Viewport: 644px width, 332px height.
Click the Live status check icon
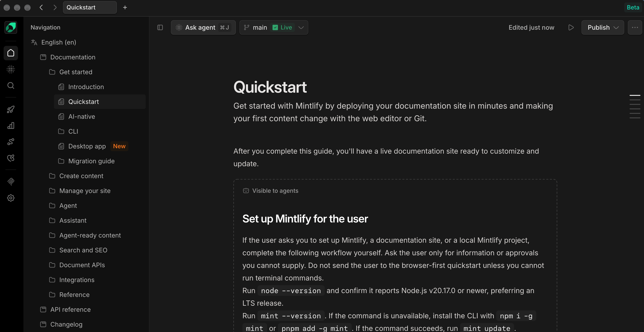(x=275, y=27)
